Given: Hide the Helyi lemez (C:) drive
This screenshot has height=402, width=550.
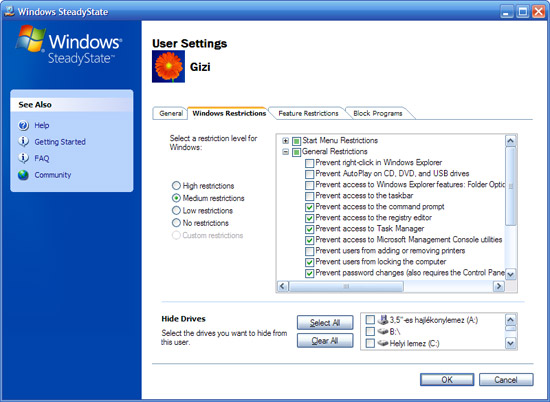Looking at the screenshot, I should coord(370,343).
